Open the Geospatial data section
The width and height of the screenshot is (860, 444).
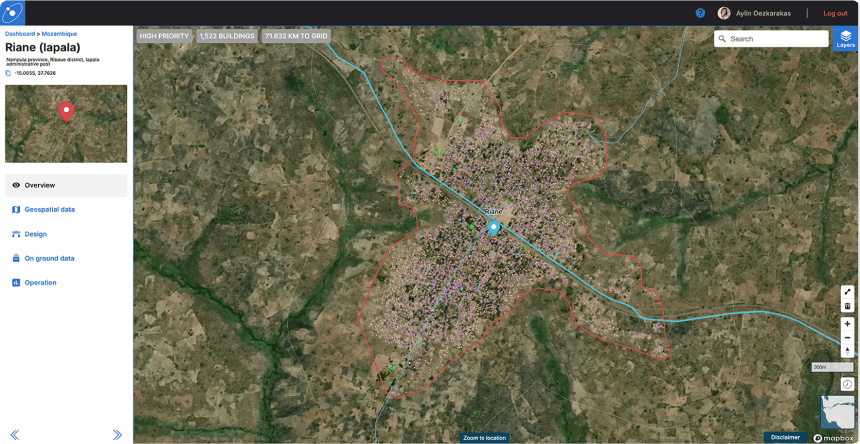tap(49, 209)
